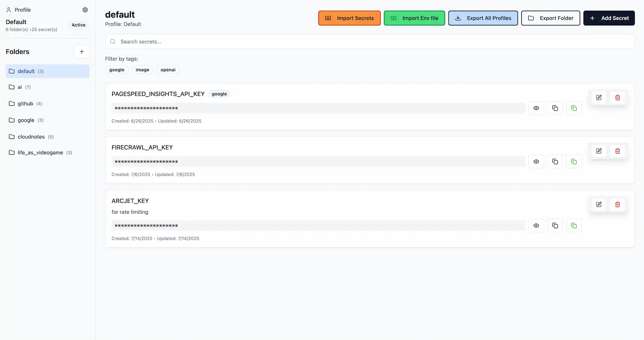This screenshot has width=644, height=340.
Task: Filter secrets by the openai tag
Action: point(168,70)
